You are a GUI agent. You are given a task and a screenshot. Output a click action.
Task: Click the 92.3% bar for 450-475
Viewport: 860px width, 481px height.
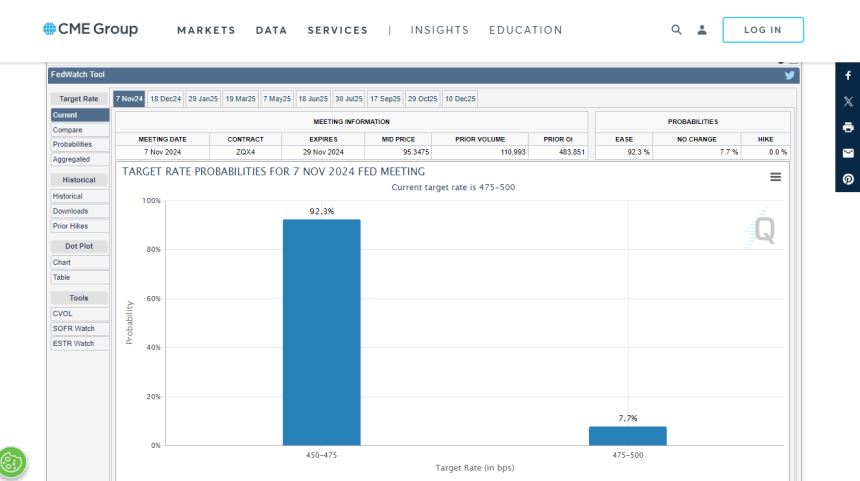[x=321, y=332]
